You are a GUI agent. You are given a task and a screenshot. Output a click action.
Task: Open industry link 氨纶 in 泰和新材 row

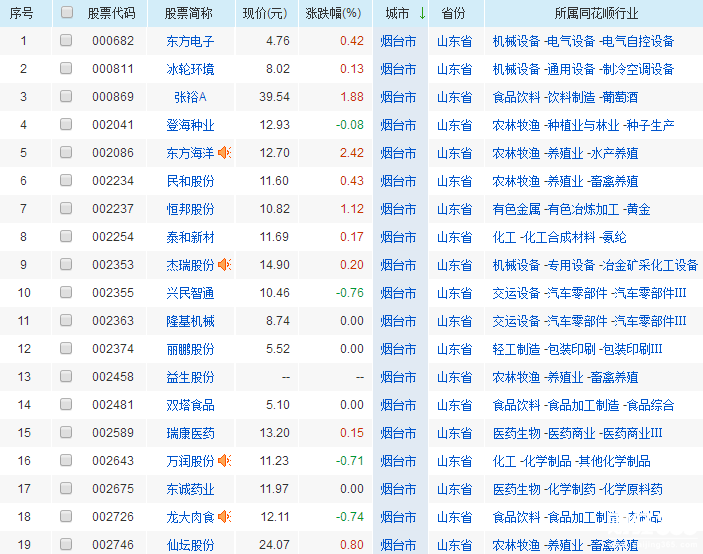coord(614,237)
